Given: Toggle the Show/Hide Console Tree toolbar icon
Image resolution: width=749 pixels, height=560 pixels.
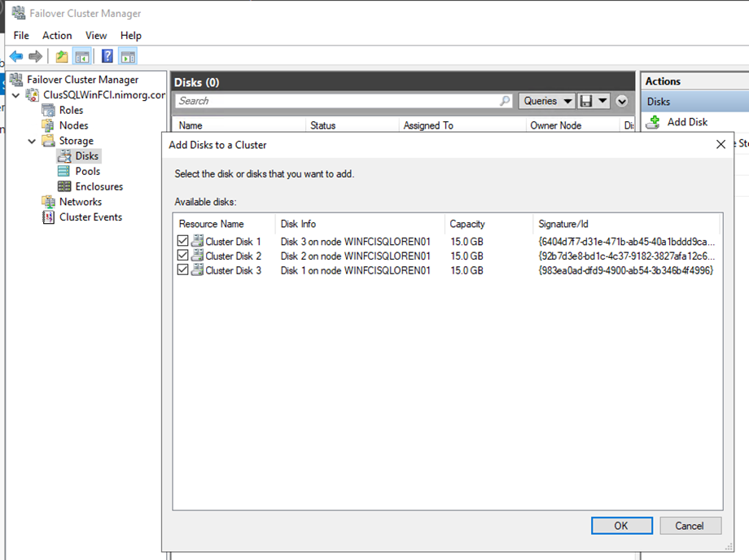Looking at the screenshot, I should (x=81, y=56).
